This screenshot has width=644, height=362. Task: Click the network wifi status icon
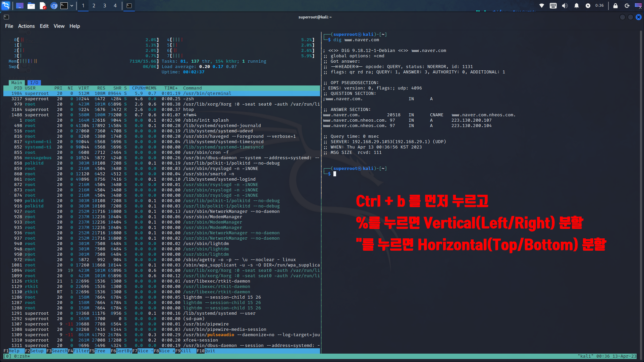click(x=541, y=6)
